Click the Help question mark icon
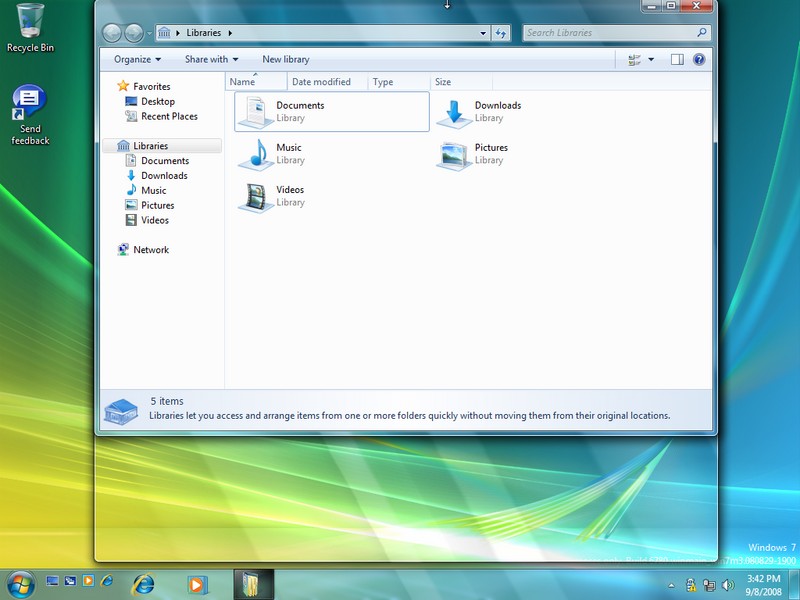 699,59
